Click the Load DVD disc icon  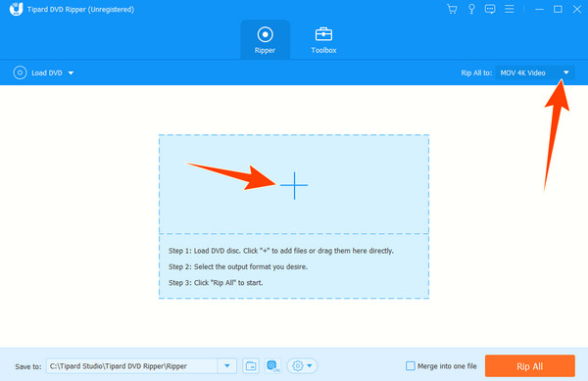[x=20, y=72]
